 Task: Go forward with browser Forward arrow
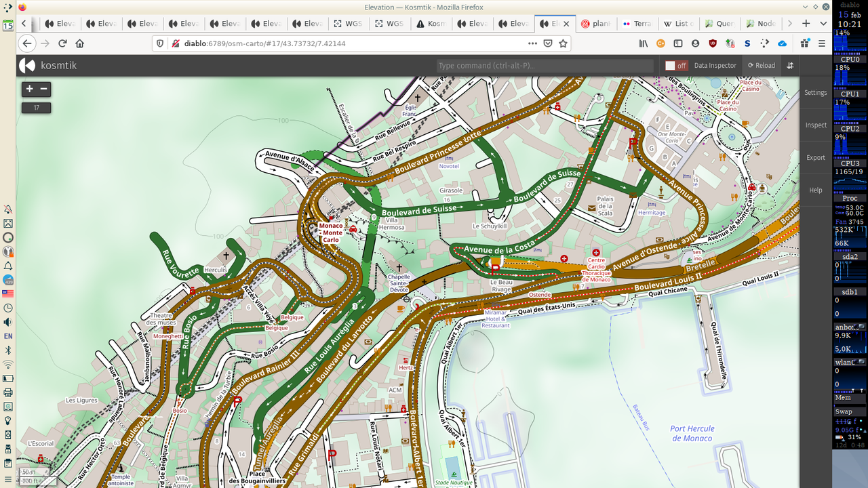coord(45,43)
